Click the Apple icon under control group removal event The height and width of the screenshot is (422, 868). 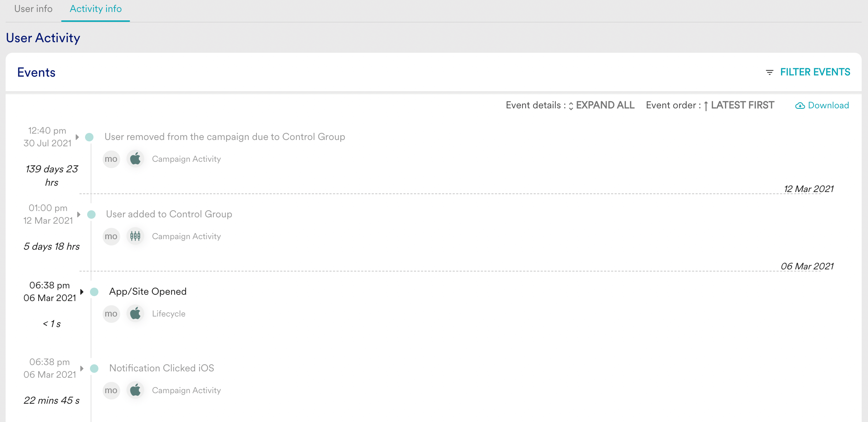pos(135,159)
